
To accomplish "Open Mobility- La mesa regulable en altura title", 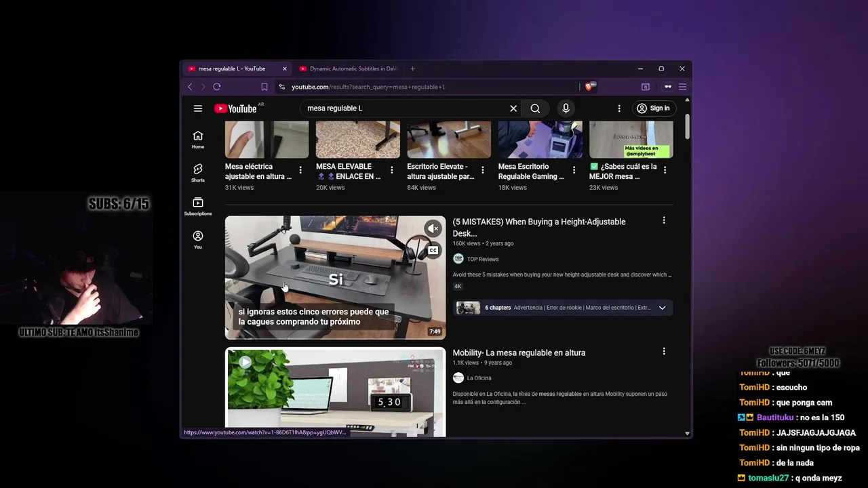I will pyautogui.click(x=519, y=352).
